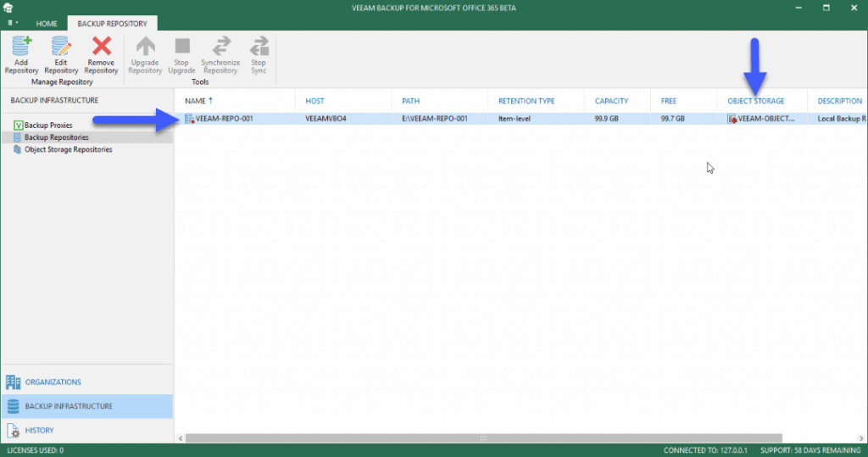The width and height of the screenshot is (868, 457).
Task: Click the Stop Sync icon
Action: (259, 46)
